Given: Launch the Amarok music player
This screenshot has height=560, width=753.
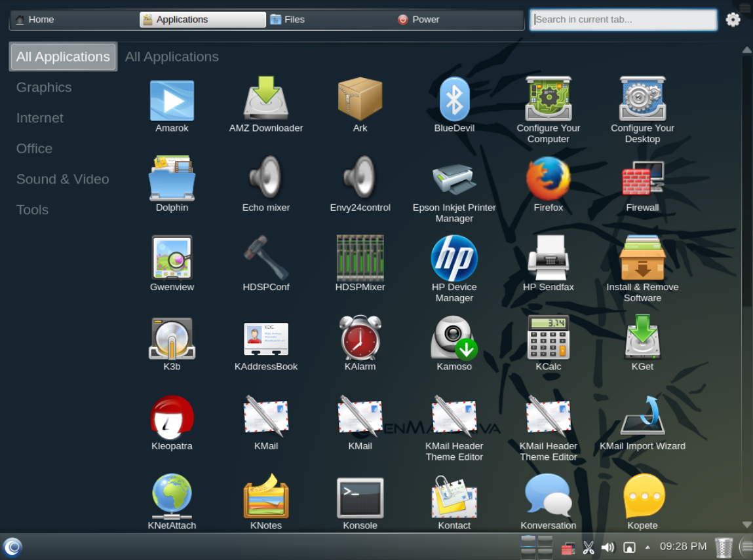Looking at the screenshot, I should 172,102.
